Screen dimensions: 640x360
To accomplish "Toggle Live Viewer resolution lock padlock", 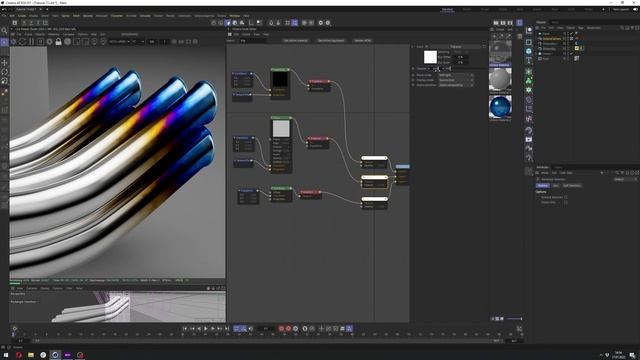I will tap(58, 42).
